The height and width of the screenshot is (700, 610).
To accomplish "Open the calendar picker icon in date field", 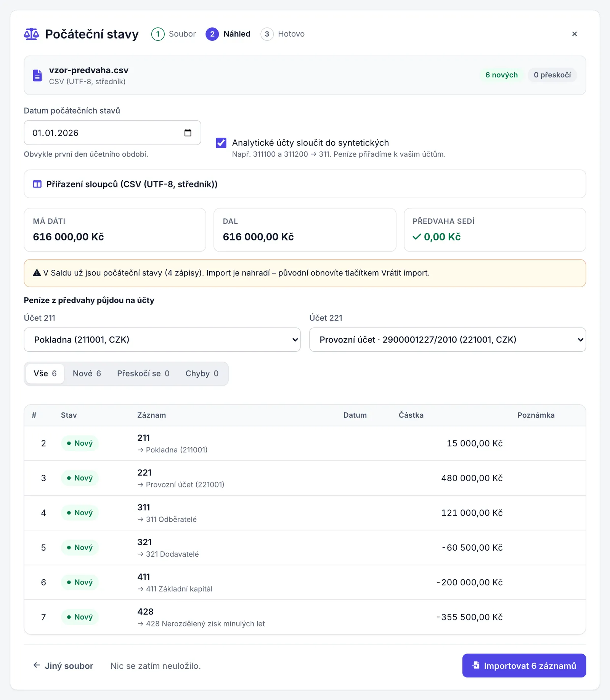I will tap(188, 133).
